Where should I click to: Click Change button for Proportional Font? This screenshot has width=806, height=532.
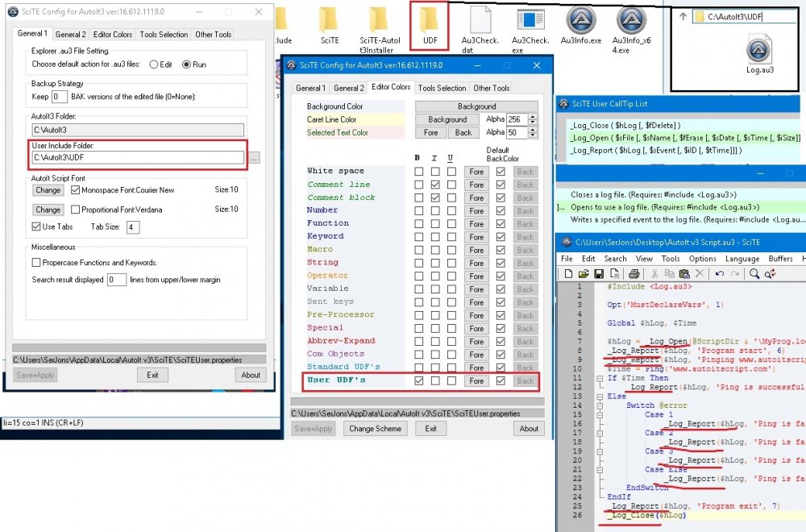(48, 210)
